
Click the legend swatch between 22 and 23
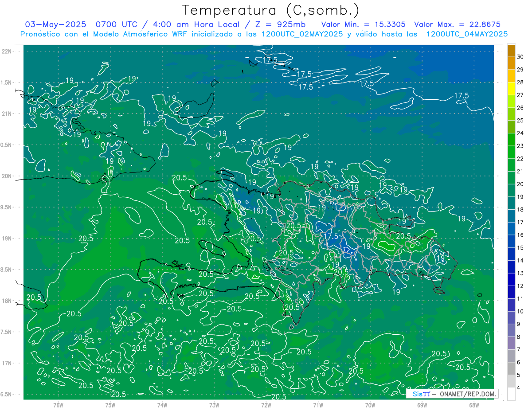pos(511,152)
